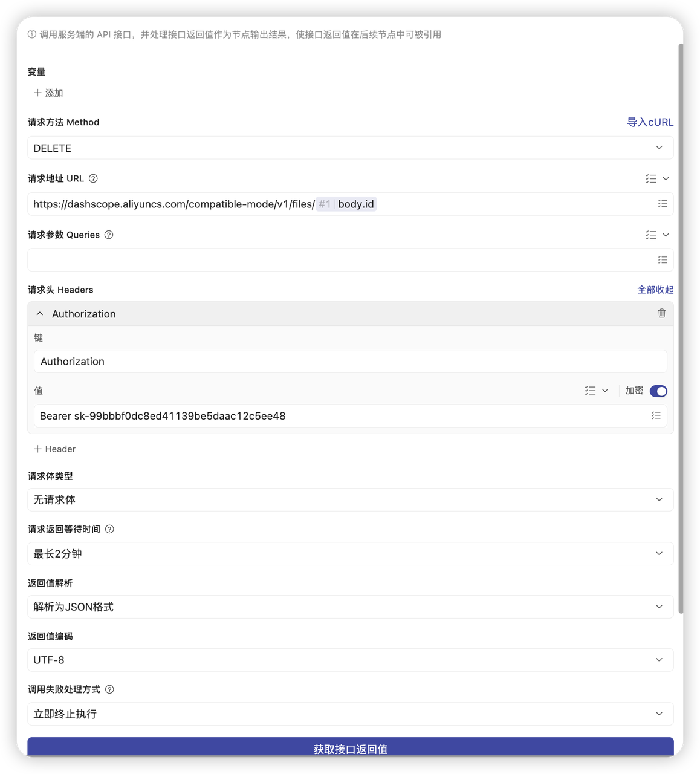700x774 pixels.
Task: Open the 最长2分钟 timeout dropdown
Action: (350, 554)
